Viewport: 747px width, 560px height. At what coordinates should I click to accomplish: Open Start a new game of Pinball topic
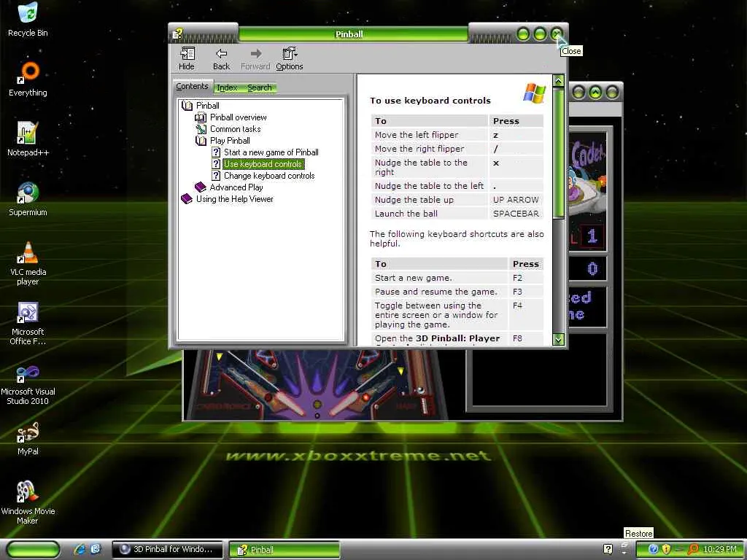[x=271, y=152]
